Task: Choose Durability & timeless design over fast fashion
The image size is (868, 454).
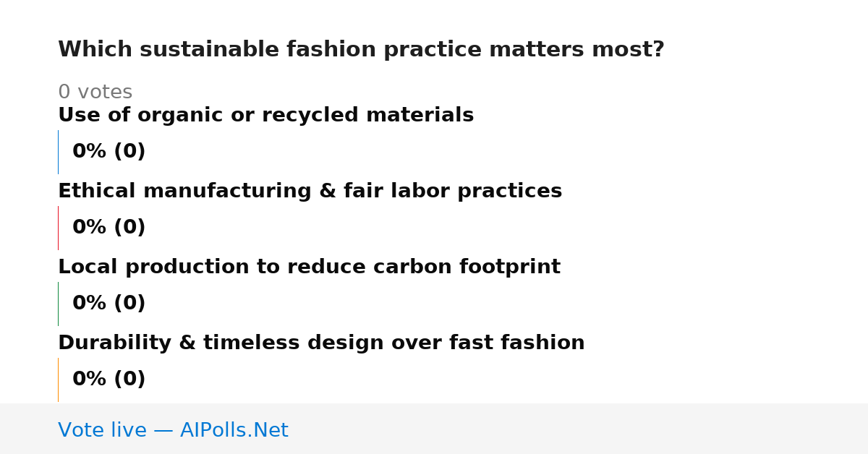Action: click(x=321, y=343)
